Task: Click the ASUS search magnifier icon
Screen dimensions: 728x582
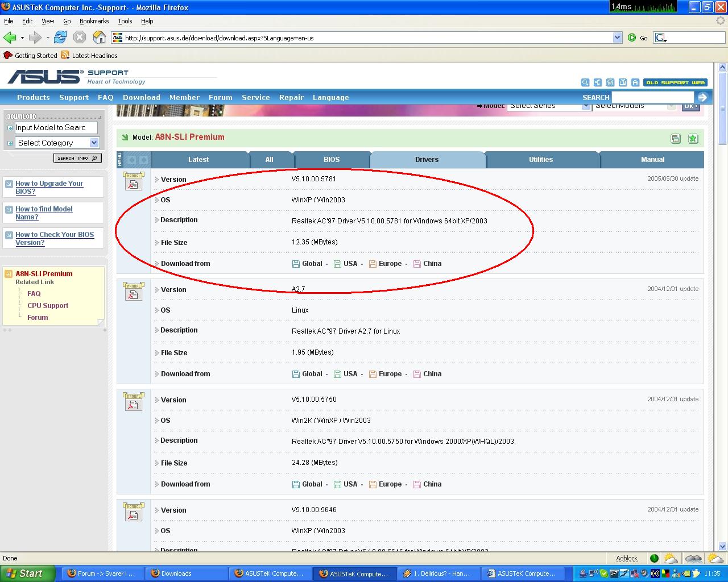Action: (585, 82)
